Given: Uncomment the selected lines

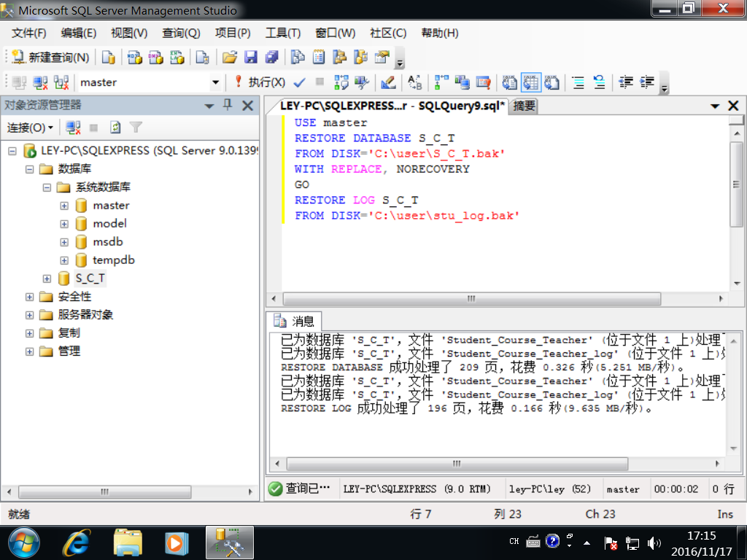Looking at the screenshot, I should click(599, 82).
